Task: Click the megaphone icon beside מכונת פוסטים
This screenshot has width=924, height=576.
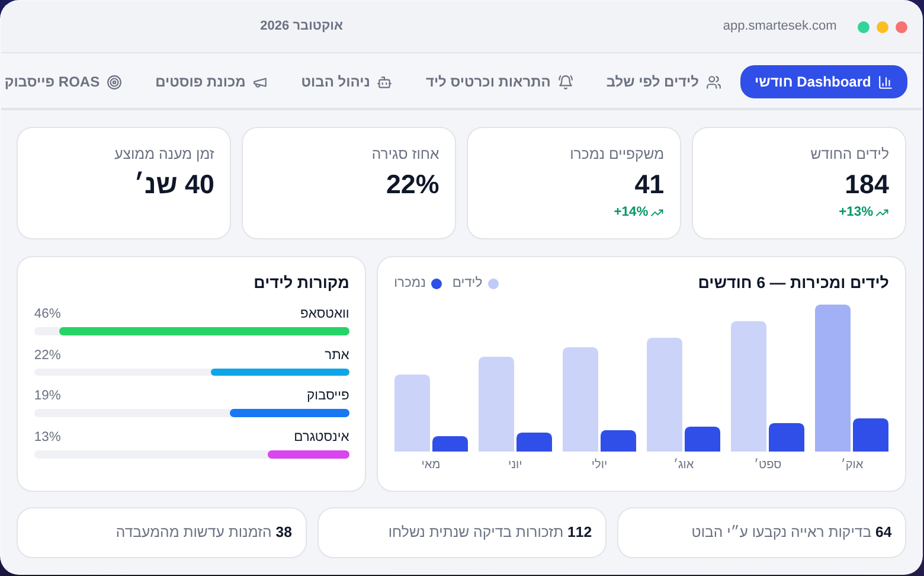Action: [260, 82]
